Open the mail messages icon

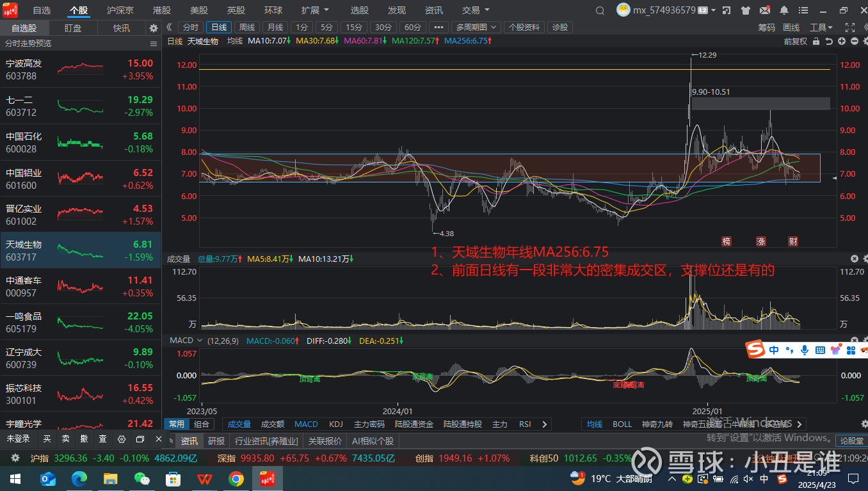pyautogui.click(x=764, y=10)
